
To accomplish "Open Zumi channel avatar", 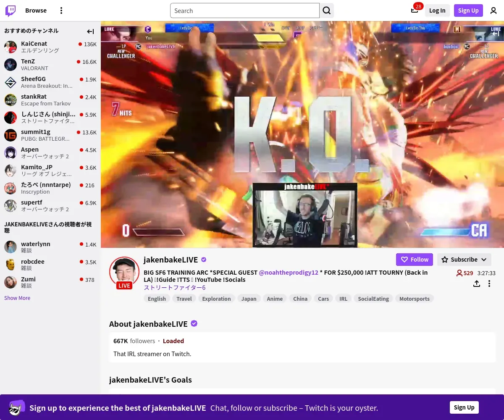I will click(10, 282).
